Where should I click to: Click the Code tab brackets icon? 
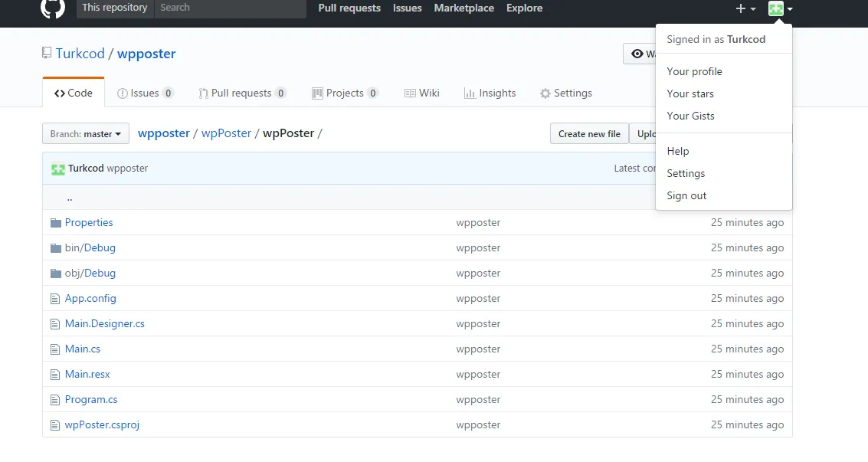(x=59, y=93)
